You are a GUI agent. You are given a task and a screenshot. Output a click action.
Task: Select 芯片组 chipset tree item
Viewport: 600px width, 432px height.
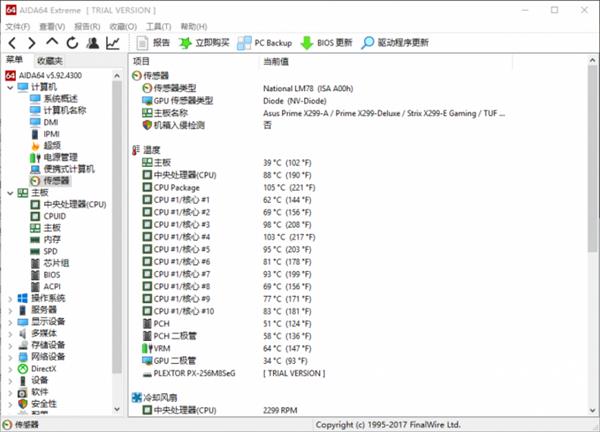point(50,263)
